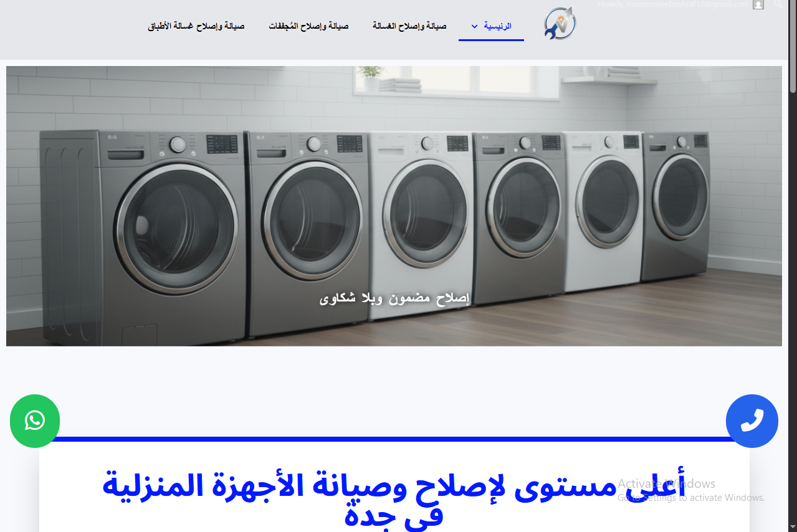Viewport: 797px width, 532px height.
Task: Open the الرئيسية home menu item
Action: point(498,26)
